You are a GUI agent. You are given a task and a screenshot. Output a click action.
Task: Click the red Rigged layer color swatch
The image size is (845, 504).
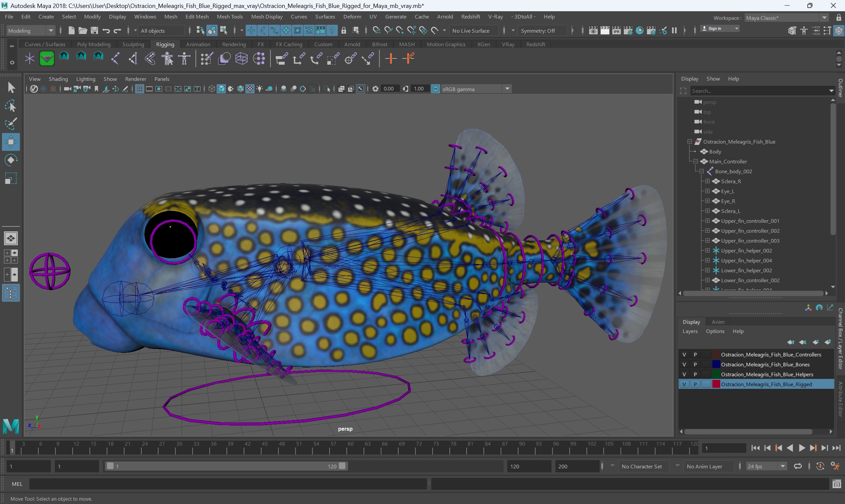pos(716,384)
